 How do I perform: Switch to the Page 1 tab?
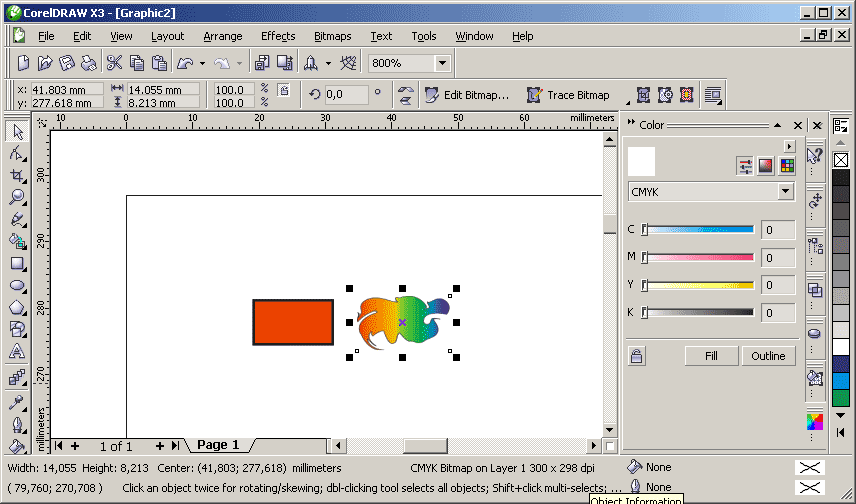pyautogui.click(x=218, y=445)
